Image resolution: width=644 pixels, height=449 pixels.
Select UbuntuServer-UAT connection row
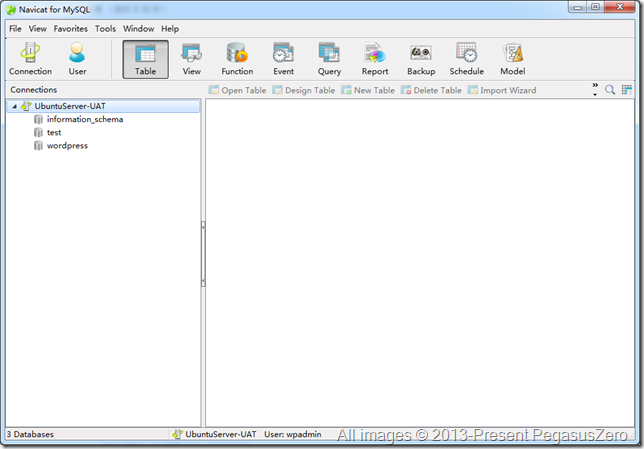click(x=104, y=106)
